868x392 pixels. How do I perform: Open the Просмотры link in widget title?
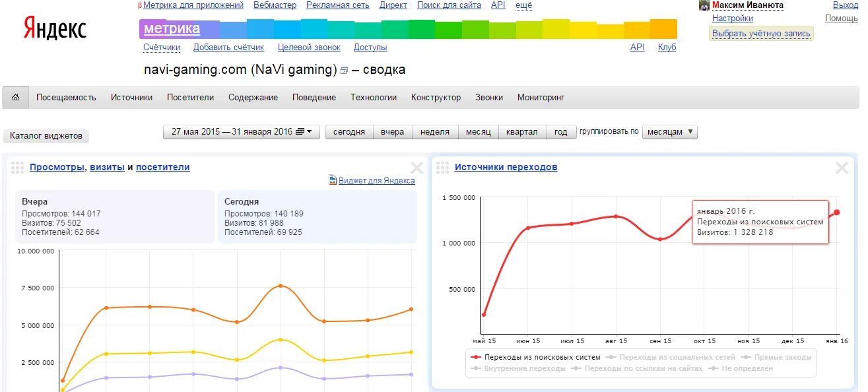coord(57,168)
